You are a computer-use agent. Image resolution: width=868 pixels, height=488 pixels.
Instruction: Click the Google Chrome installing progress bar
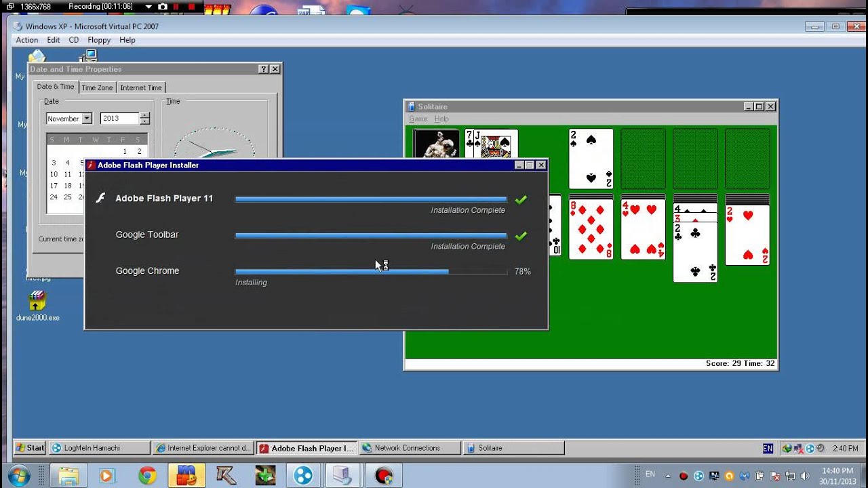coord(371,272)
